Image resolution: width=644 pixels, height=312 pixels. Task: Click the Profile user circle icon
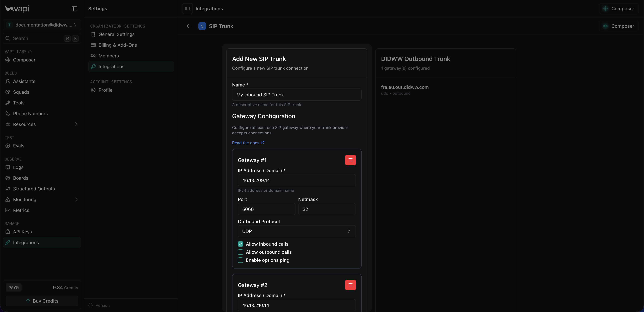[x=93, y=90]
